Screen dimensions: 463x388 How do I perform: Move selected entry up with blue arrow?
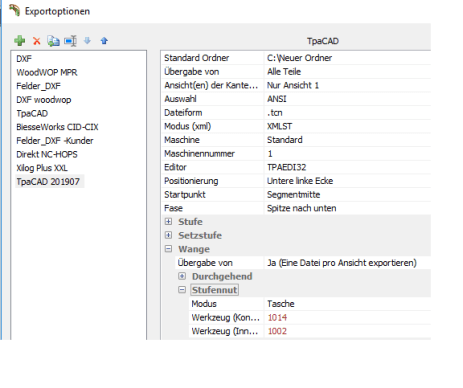coord(104,41)
